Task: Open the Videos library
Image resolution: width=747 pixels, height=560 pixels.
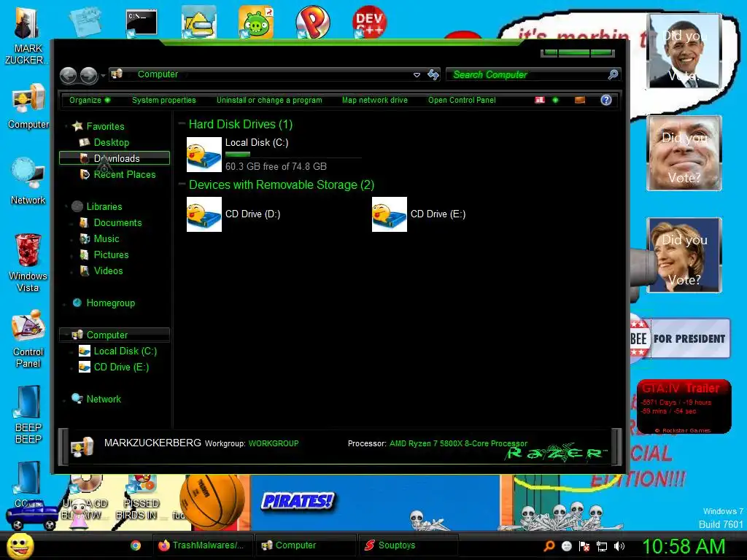Action: click(x=108, y=271)
